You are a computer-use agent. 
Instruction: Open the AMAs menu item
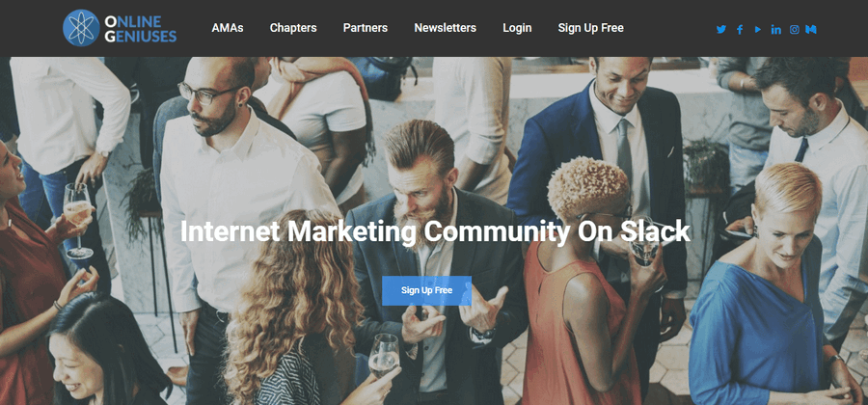pos(228,28)
